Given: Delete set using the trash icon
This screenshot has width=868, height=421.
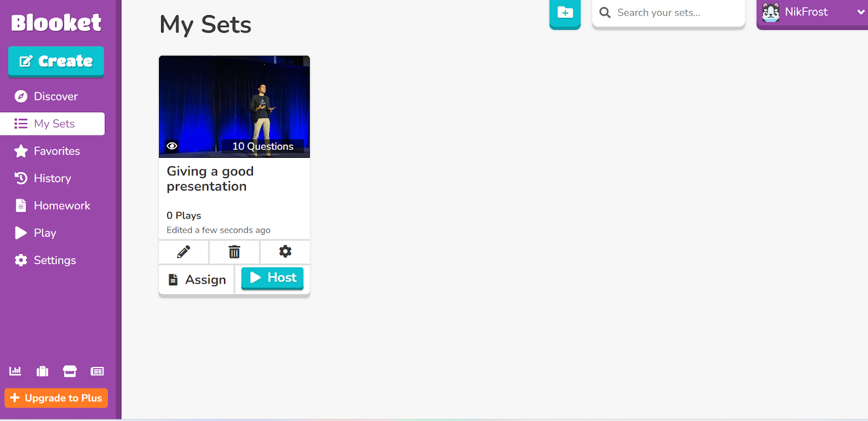Looking at the screenshot, I should (234, 252).
